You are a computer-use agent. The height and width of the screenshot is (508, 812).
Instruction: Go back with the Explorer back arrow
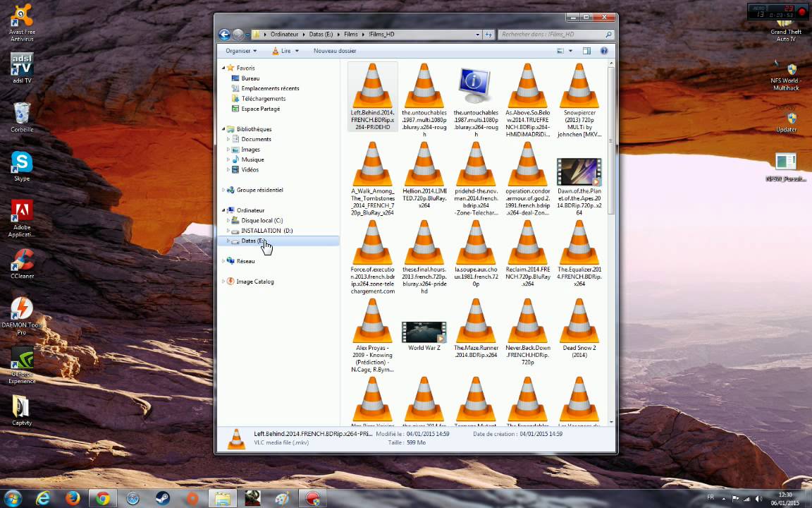224,34
